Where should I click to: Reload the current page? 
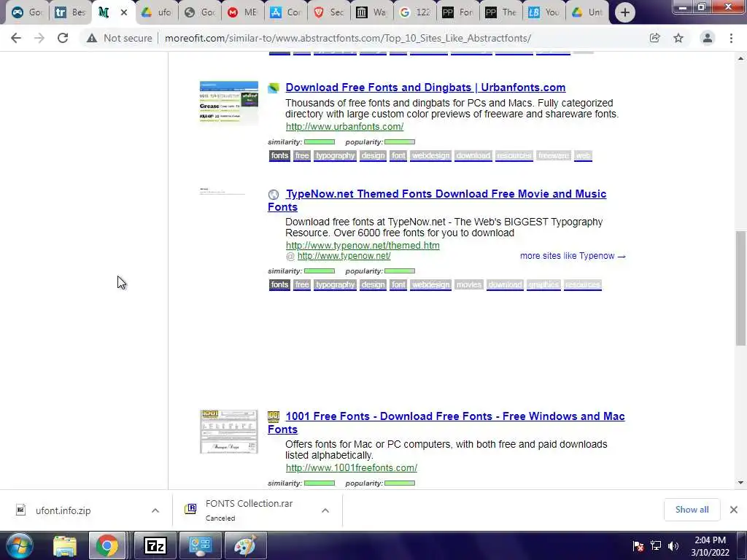(x=63, y=38)
